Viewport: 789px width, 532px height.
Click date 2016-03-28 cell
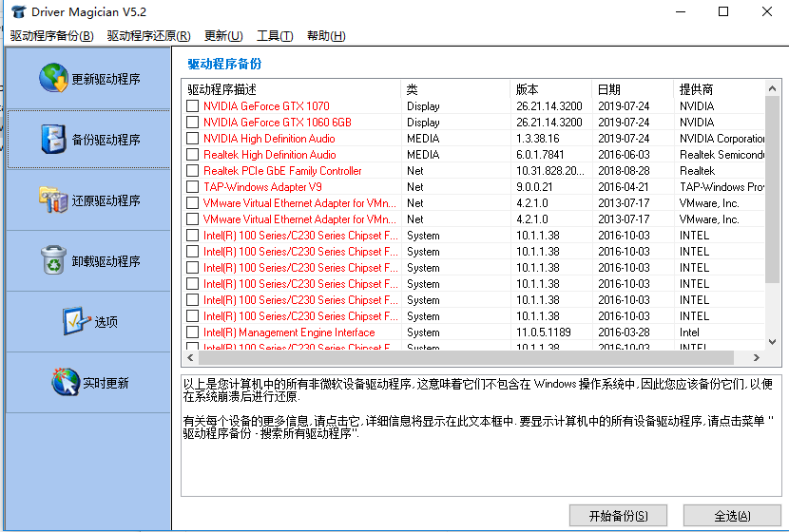(624, 332)
